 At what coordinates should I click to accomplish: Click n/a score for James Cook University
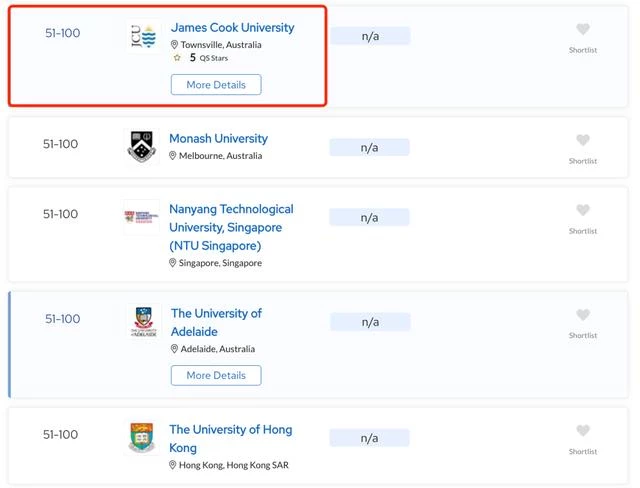pos(370,36)
